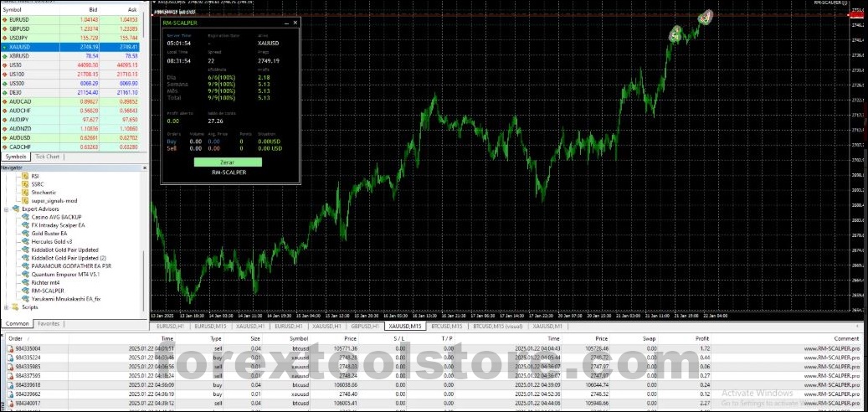The image size is (868, 412).
Task: Click the EURUSD symbol arrow icon
Action: tap(4, 19)
